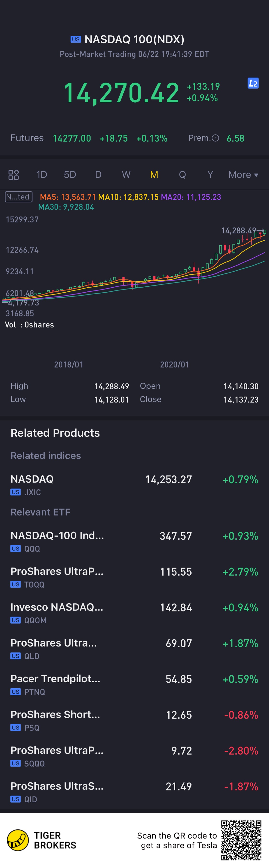Tap the US flag badge beside NASDAQ 100
This screenshot has width=269, height=868.
[x=76, y=39]
